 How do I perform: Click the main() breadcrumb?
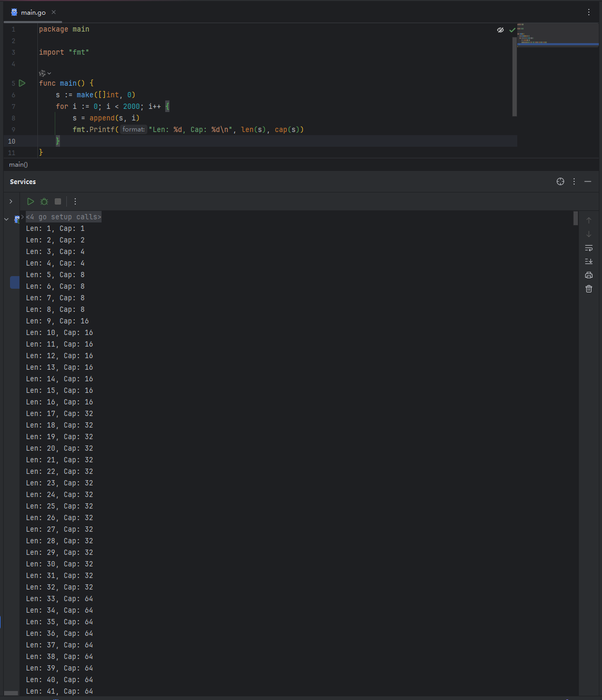(x=18, y=165)
